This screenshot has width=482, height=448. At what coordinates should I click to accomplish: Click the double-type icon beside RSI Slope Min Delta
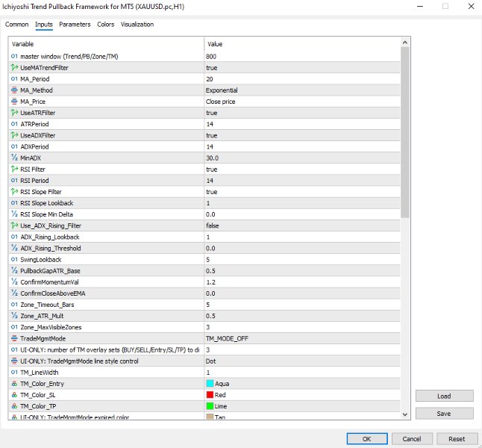(x=14, y=214)
